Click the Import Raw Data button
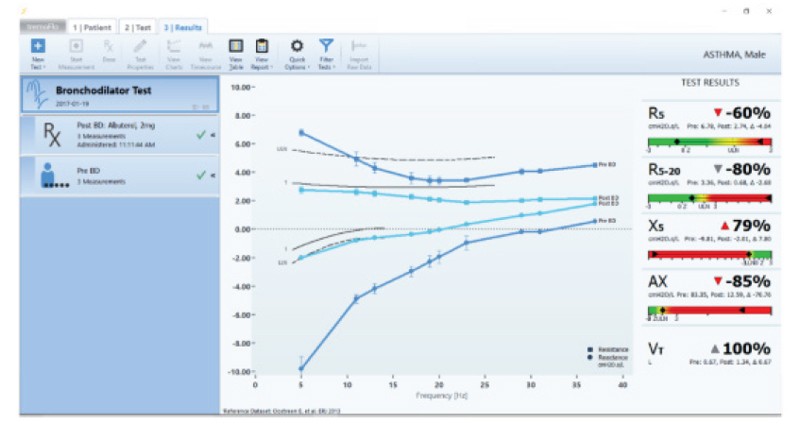The image size is (800, 437). 359,51
